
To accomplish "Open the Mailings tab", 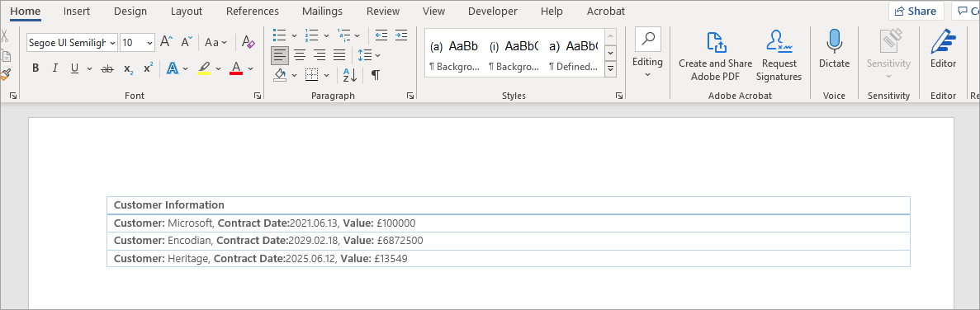I will point(322,12).
